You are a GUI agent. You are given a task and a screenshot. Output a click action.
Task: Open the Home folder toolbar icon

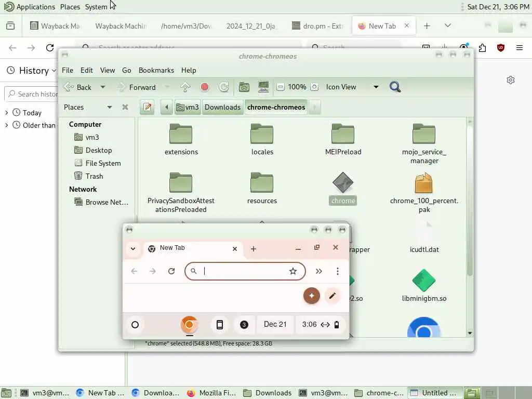coord(244,87)
